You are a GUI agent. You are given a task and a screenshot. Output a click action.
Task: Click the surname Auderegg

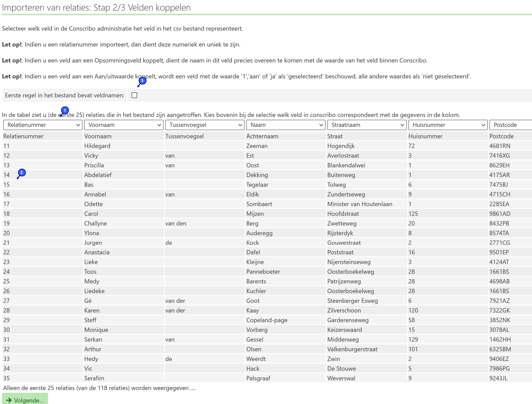coord(259,233)
